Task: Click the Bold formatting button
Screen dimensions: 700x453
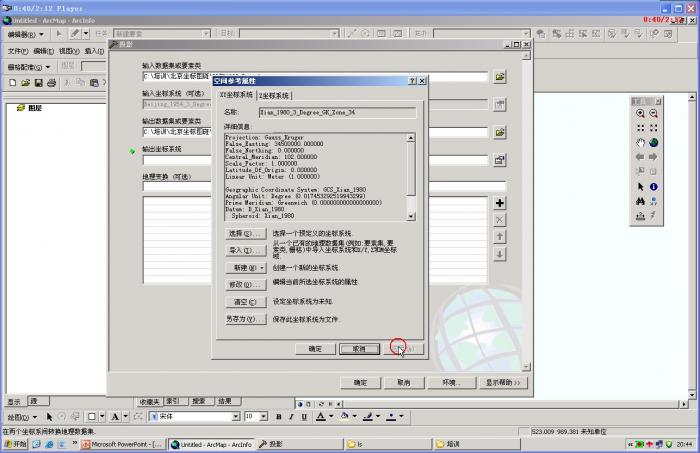Action: (278, 416)
